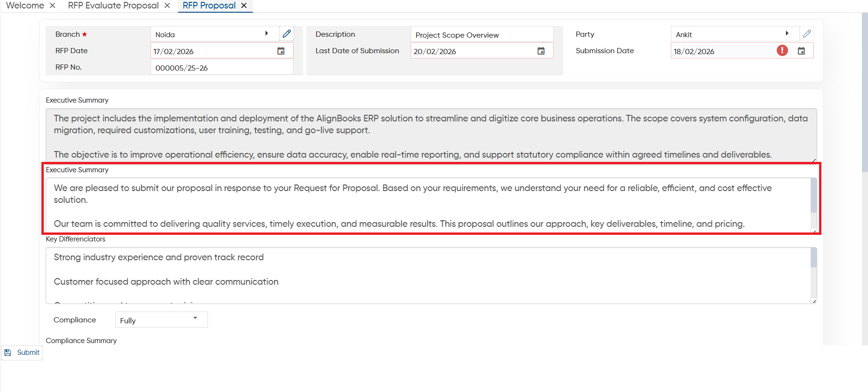Open the Submission Date calendar picker

[x=801, y=51]
